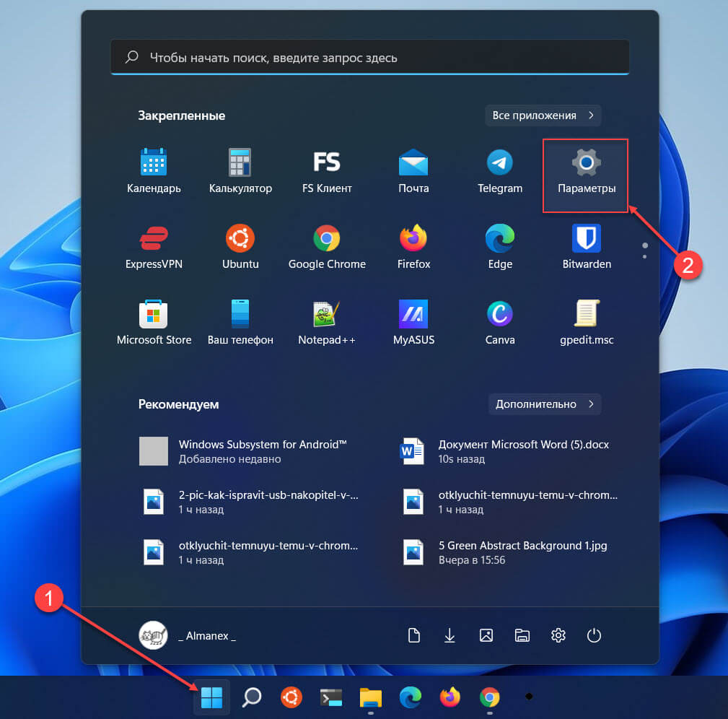Open Firefox from the taskbar

click(450, 697)
